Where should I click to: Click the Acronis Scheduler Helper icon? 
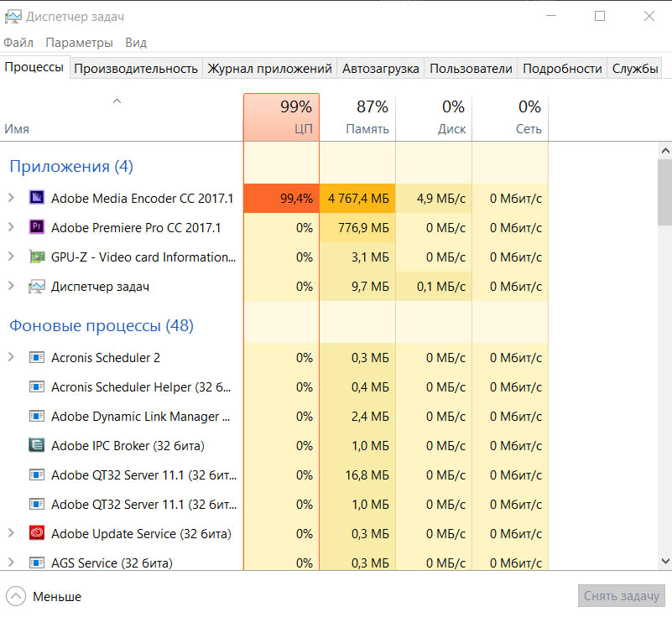37,386
